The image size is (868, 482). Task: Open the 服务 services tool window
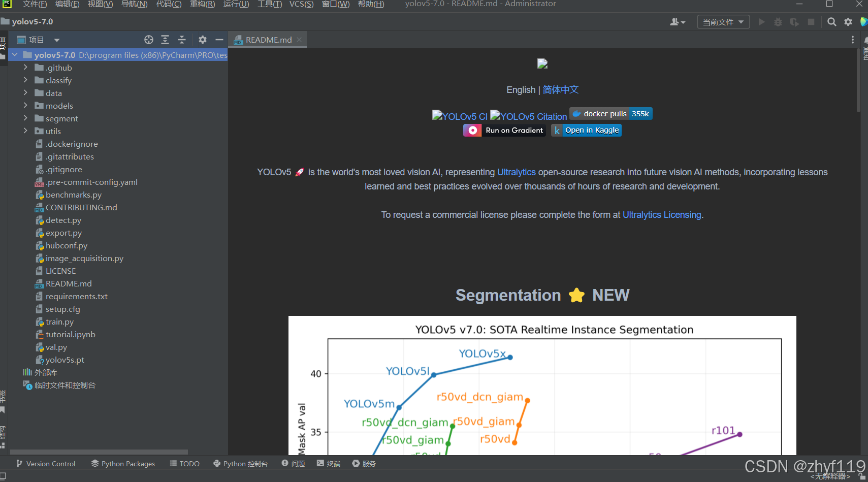(364, 464)
